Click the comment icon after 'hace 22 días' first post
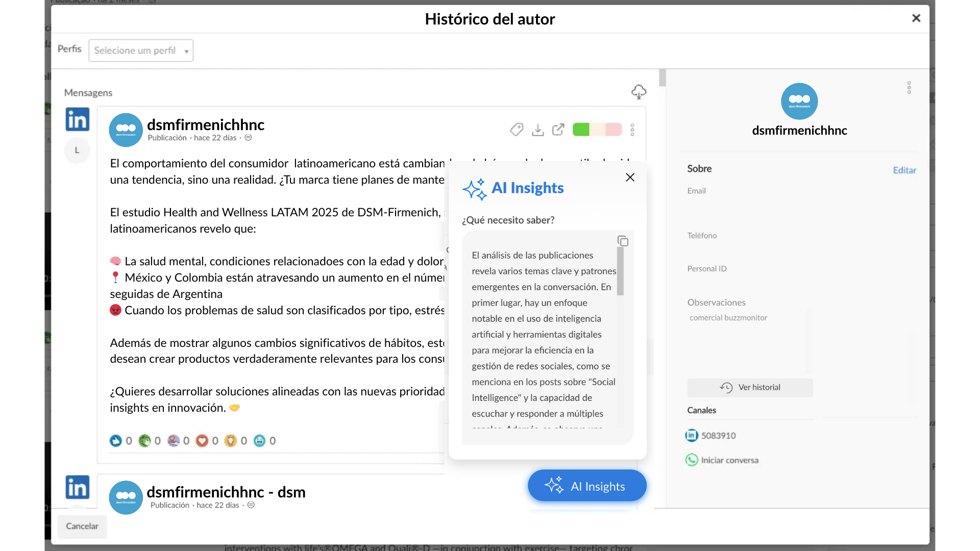 tap(249, 138)
